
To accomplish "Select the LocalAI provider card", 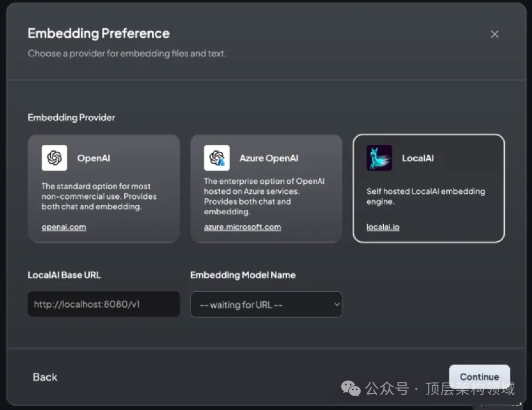I will pos(429,189).
